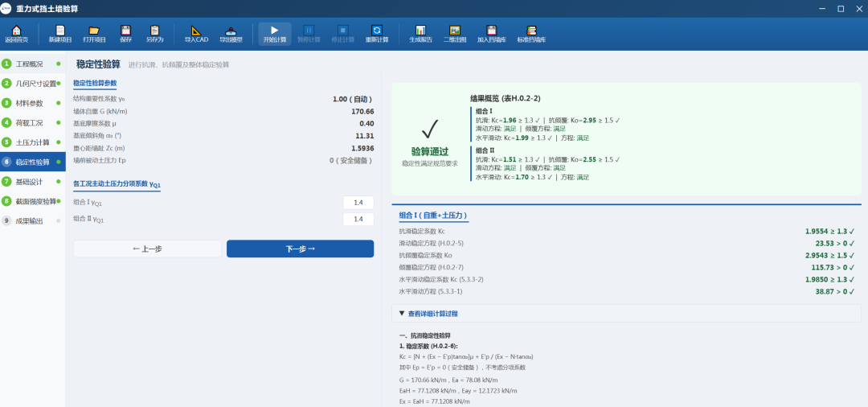Image resolution: width=868 pixels, height=407 pixels.
Task: Go to step 7 基础设计
Action: click(33, 182)
